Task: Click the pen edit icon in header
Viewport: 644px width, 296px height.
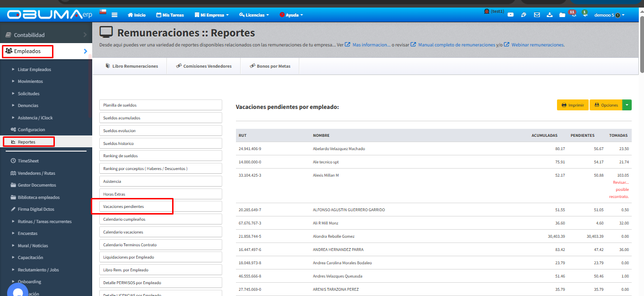Action: pyautogui.click(x=523, y=15)
